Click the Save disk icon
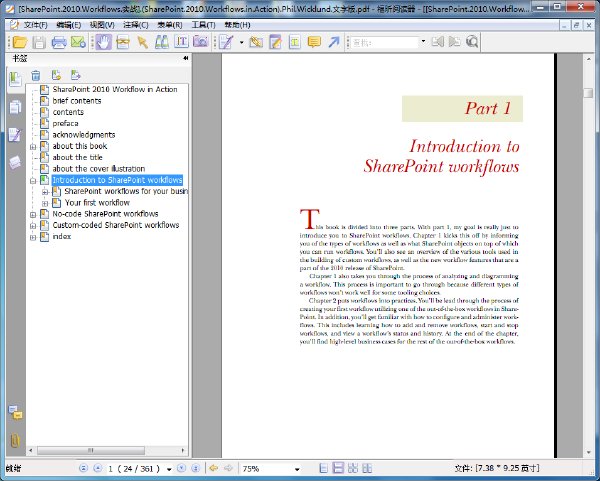The image size is (600, 481). point(39,42)
